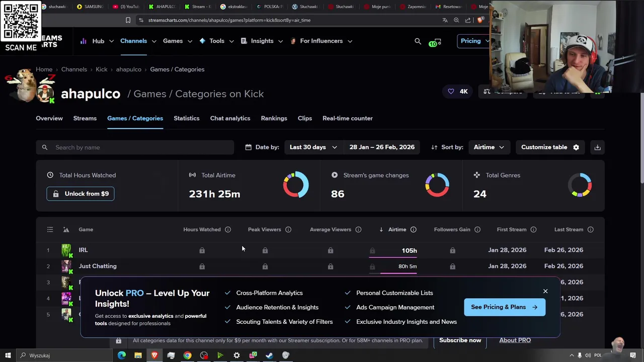Open the About PRO link
The width and height of the screenshot is (644, 362).
(515, 340)
